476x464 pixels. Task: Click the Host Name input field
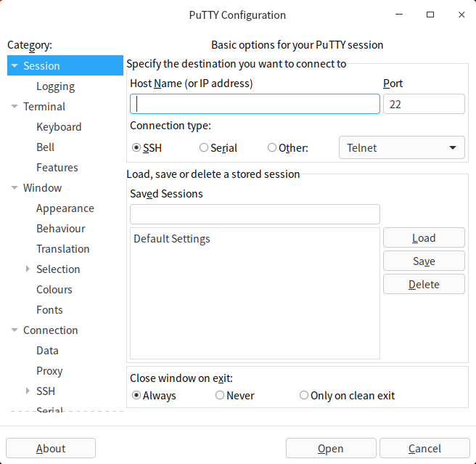click(255, 104)
